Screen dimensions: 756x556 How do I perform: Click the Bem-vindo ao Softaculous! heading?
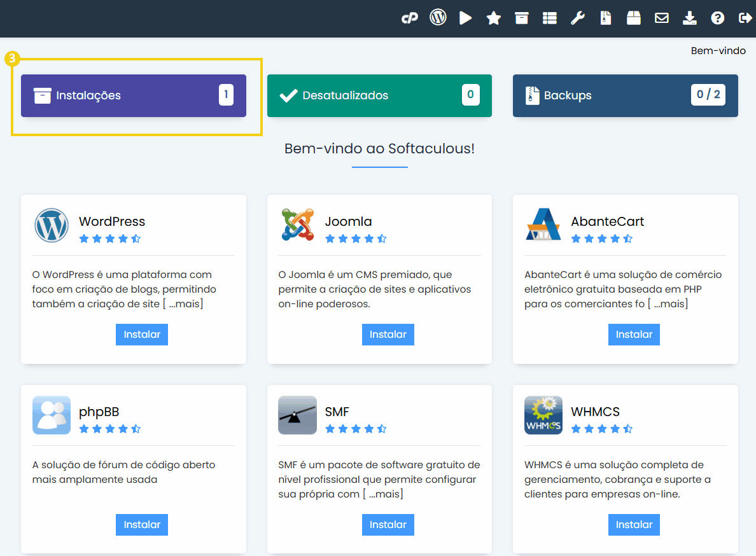click(x=379, y=148)
